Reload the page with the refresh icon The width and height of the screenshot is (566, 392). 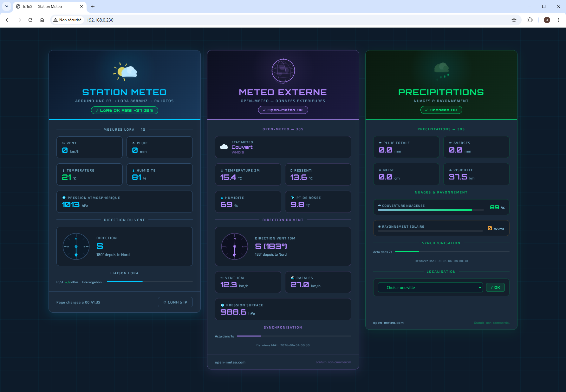(30, 20)
